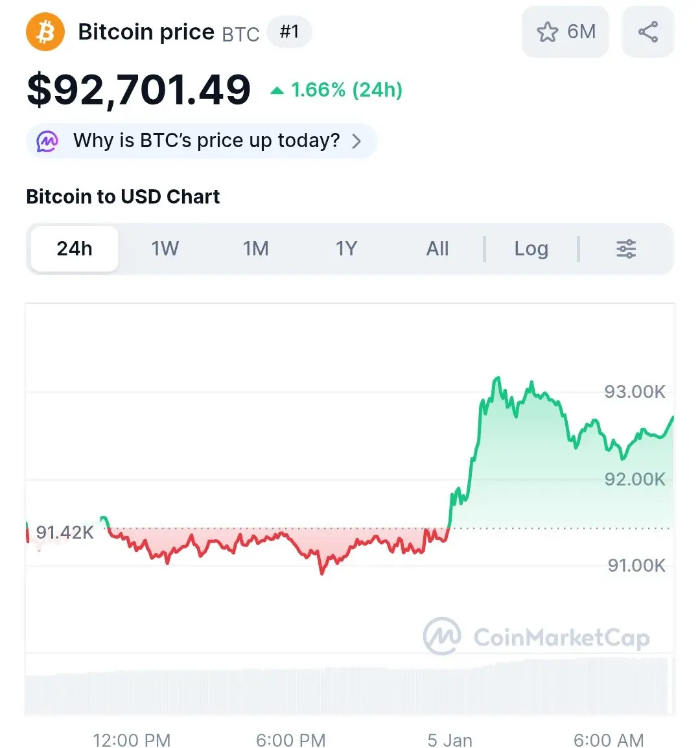Viewport: 700px width, 748px height.
Task: Open 'Why is BTC's price up today?' link
Action: pos(206,141)
